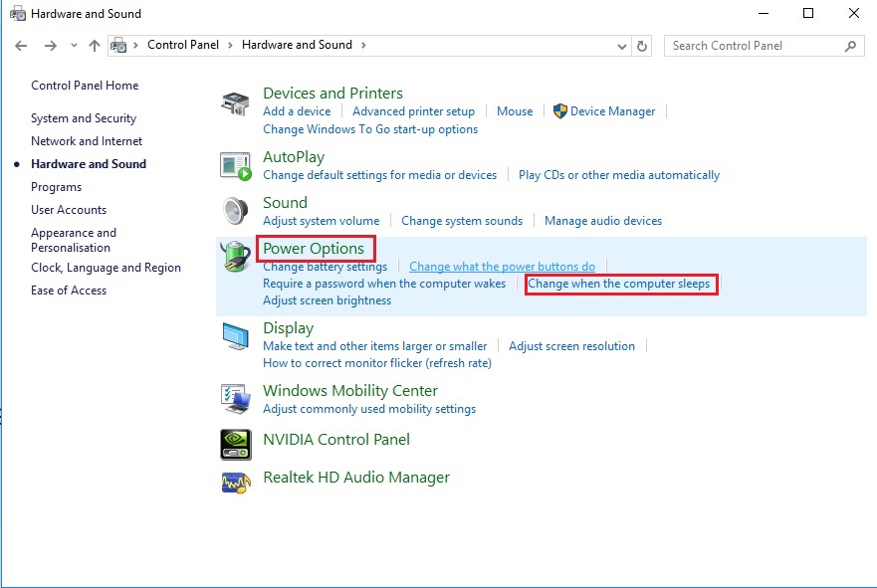Go to System and Security
Image resolution: width=877 pixels, height=588 pixels.
(84, 118)
